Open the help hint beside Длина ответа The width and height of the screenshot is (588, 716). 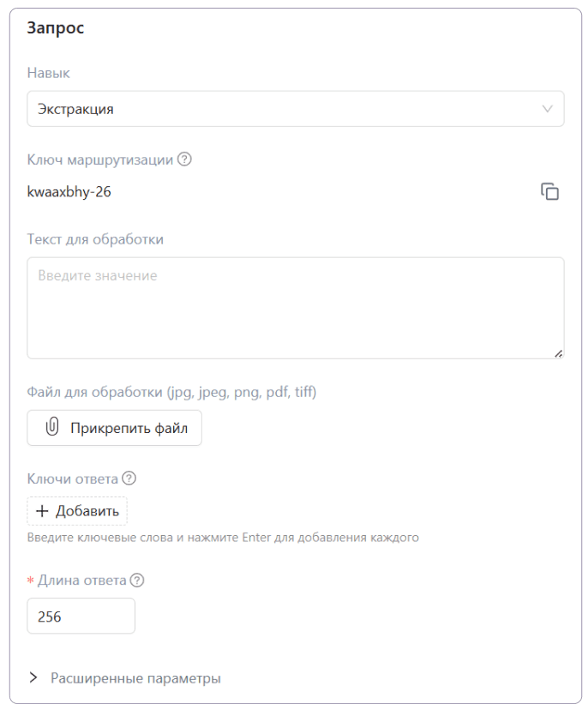point(137,581)
